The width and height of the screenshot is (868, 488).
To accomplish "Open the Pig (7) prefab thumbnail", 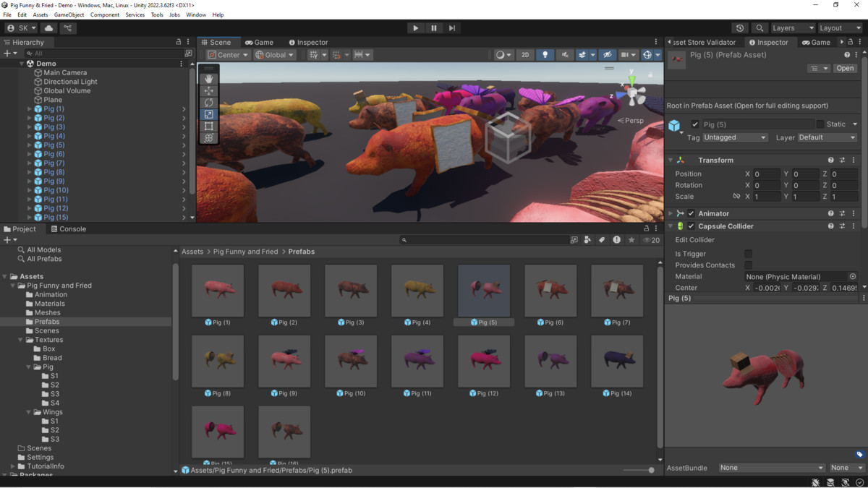I will [x=617, y=291].
